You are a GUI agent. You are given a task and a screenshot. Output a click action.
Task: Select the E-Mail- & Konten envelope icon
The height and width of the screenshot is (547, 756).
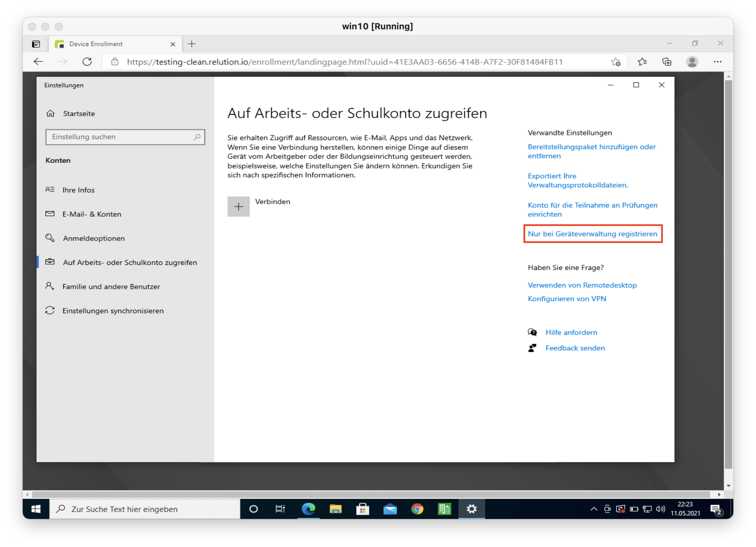coord(50,214)
